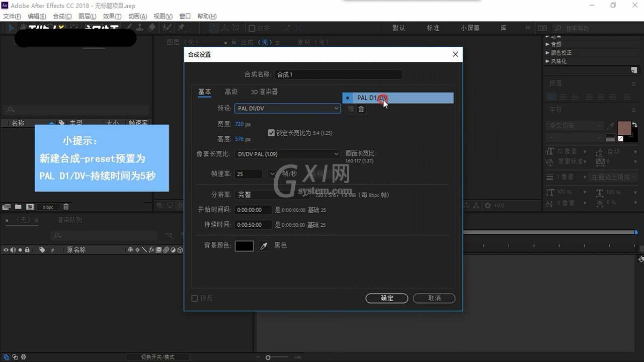Viewport: 644px width, 362px height.
Task: Expand Layer Switches pane at timeline bottom-left
Action: (x=7, y=357)
